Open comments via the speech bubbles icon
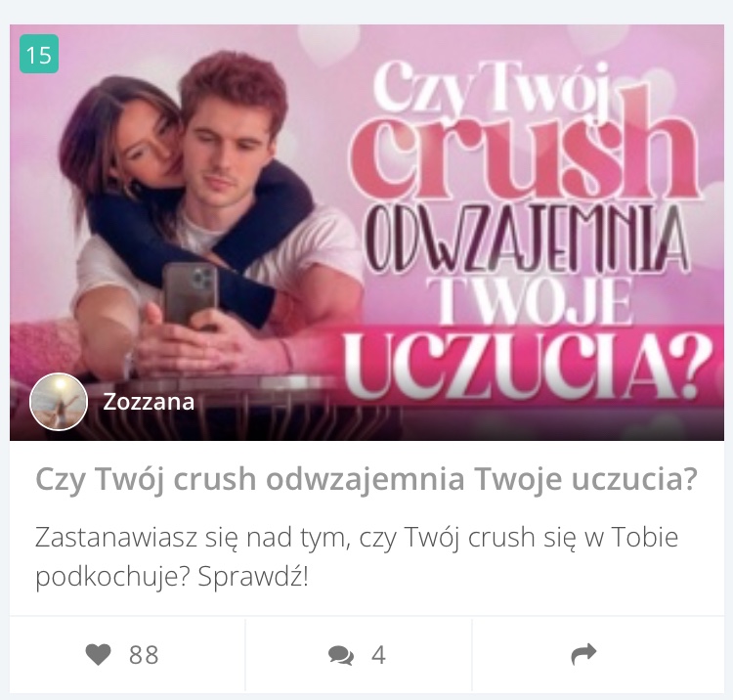Viewport: 733px width, 700px height. [341, 655]
